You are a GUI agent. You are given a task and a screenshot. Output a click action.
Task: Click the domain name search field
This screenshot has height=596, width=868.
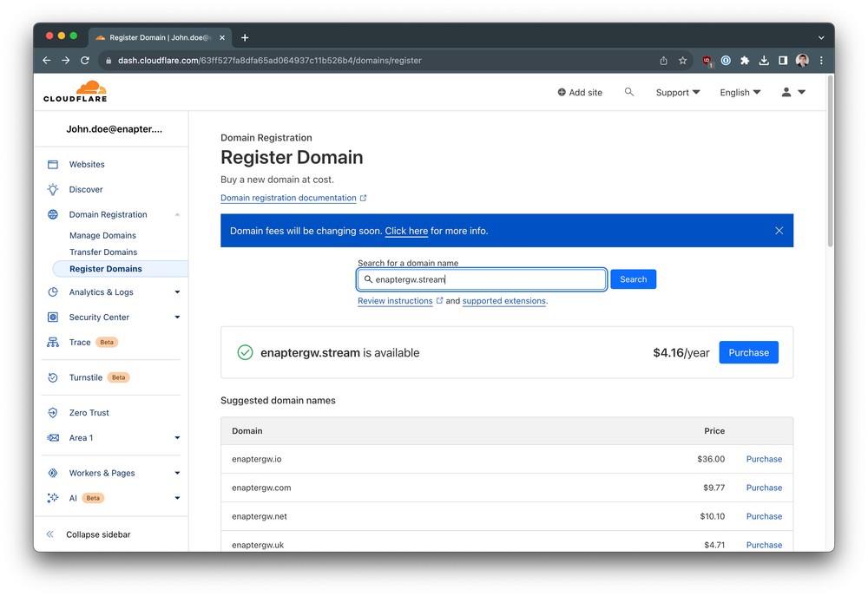point(481,278)
